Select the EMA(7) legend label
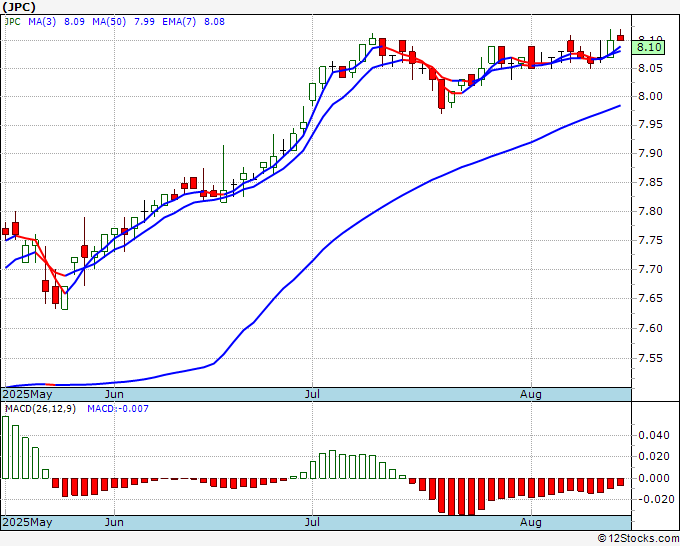This screenshot has height=546, width=680. 179,21
